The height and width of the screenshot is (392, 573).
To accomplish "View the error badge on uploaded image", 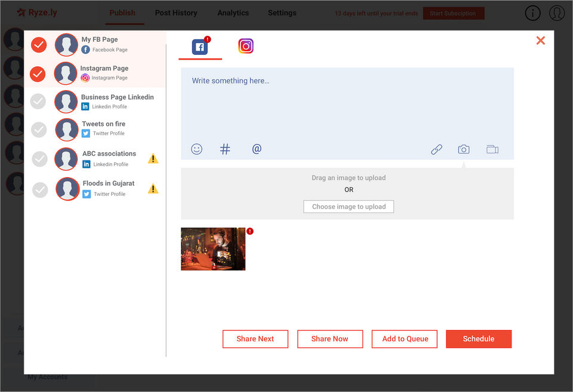I will tap(250, 232).
